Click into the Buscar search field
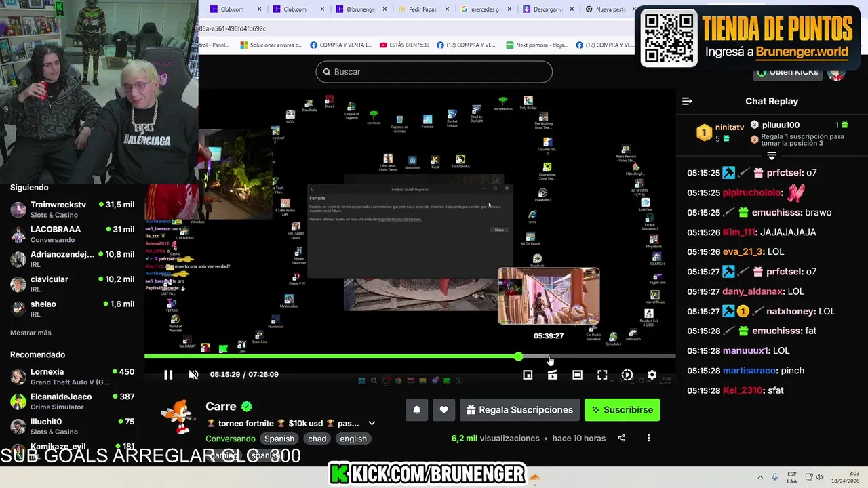This screenshot has height=488, width=868. tap(434, 72)
